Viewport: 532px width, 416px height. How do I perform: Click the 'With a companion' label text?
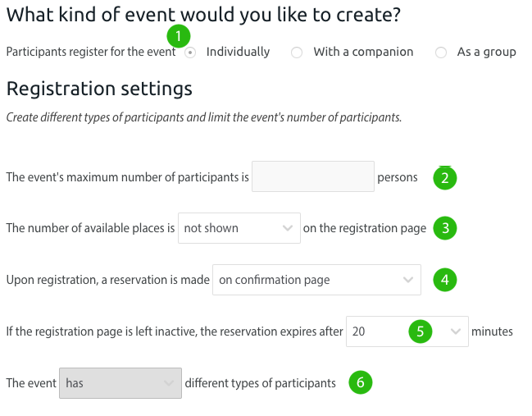tap(363, 52)
